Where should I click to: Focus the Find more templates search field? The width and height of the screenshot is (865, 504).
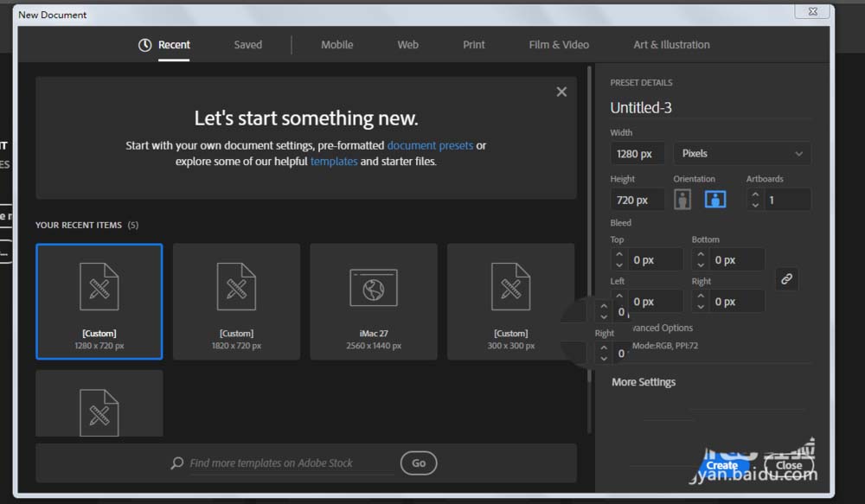click(x=292, y=463)
